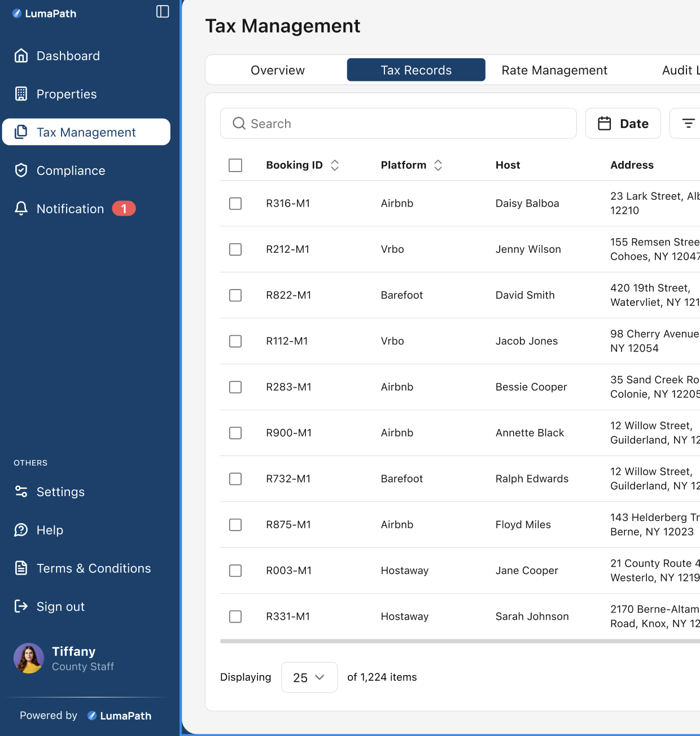The image size is (700, 736).
Task: Select the checkbox for booking R900-M1
Action: [235, 433]
